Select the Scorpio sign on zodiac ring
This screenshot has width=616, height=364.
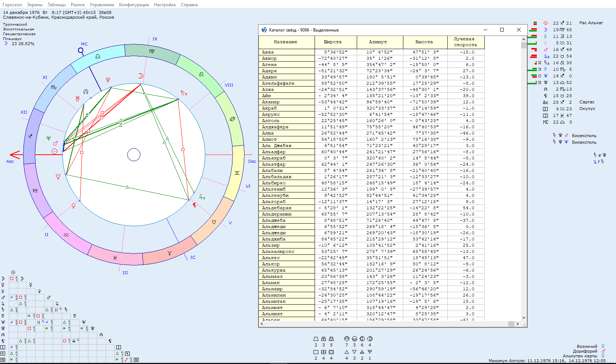point(54,87)
